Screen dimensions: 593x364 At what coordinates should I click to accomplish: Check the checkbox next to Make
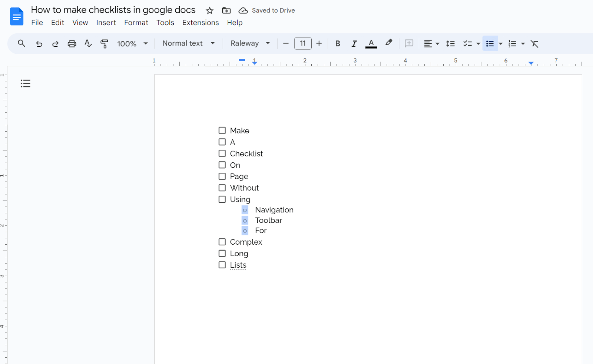(222, 130)
